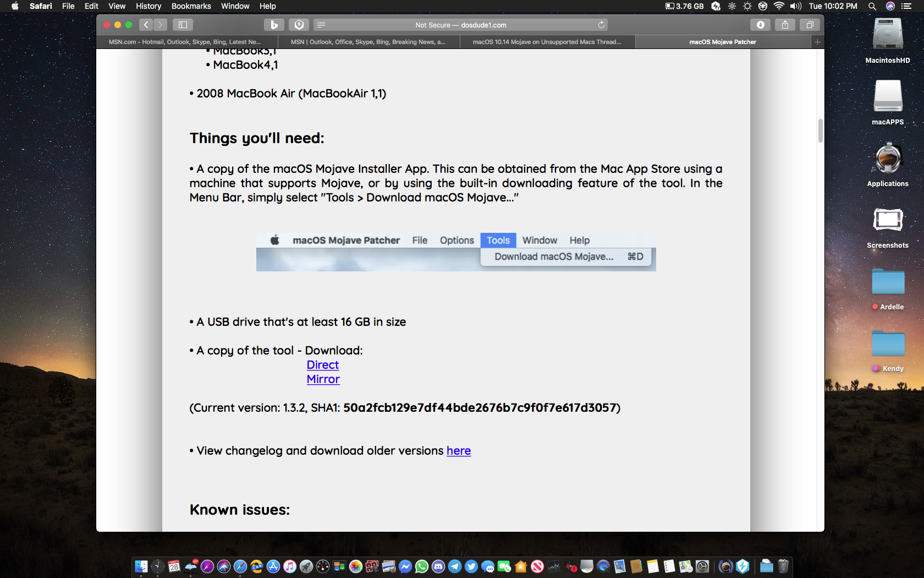Open the Window menu
The width and height of the screenshot is (924, 578).
tap(235, 6)
